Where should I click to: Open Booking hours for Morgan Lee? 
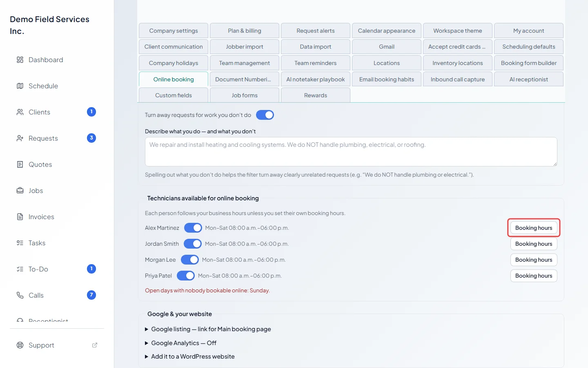coord(534,260)
